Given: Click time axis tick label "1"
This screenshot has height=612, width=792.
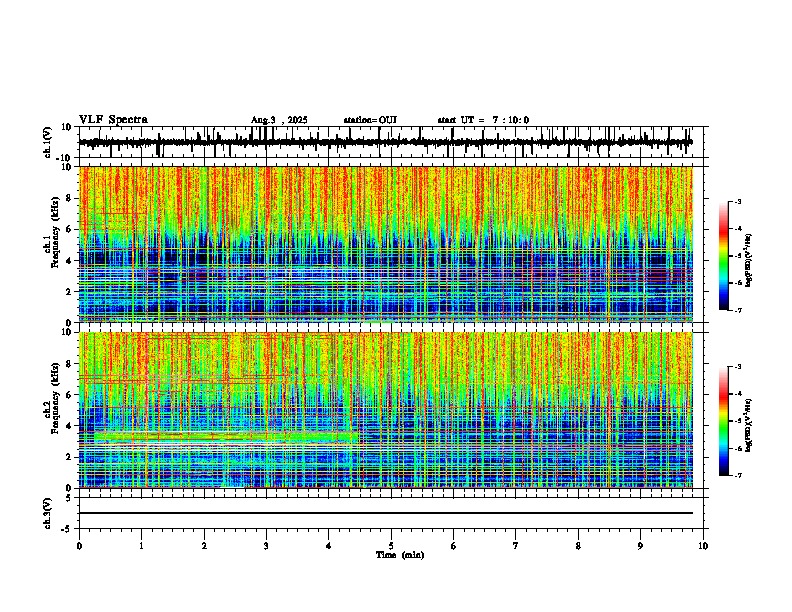Looking at the screenshot, I should 142,546.
